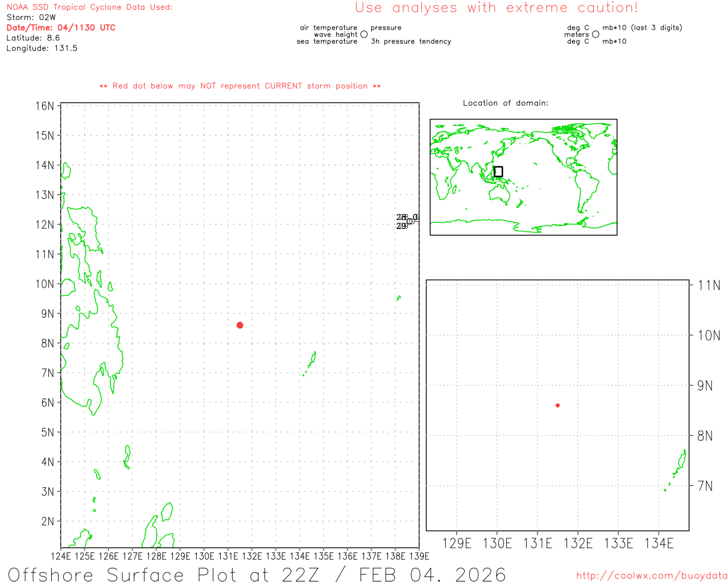Click the legend circle beside meters label

tap(595, 35)
